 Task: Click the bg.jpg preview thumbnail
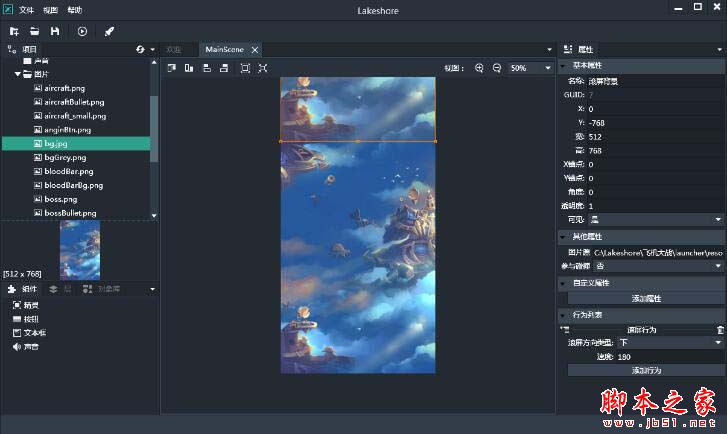(x=80, y=249)
